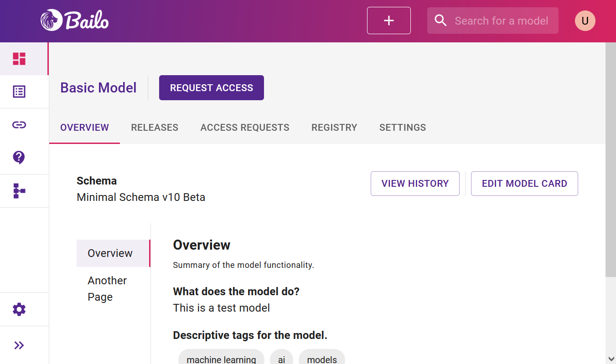Click the schema tree icon in sidebar
616x364 pixels.
coord(19,191)
